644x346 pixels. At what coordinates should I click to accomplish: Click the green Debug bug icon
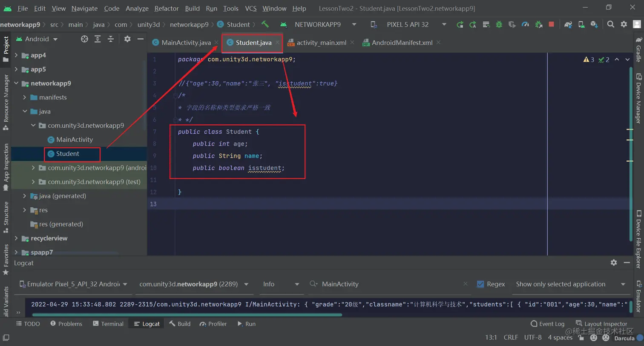pyautogui.click(x=499, y=24)
